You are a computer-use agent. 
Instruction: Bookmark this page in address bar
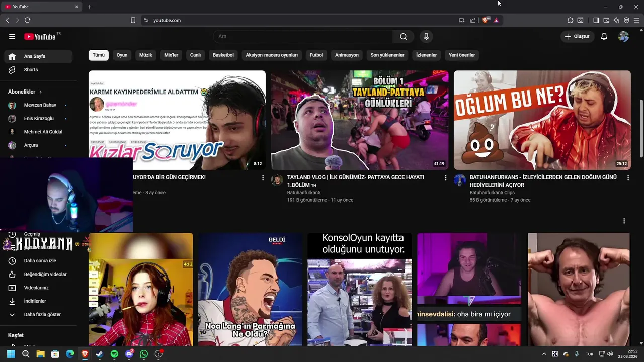click(133, 20)
